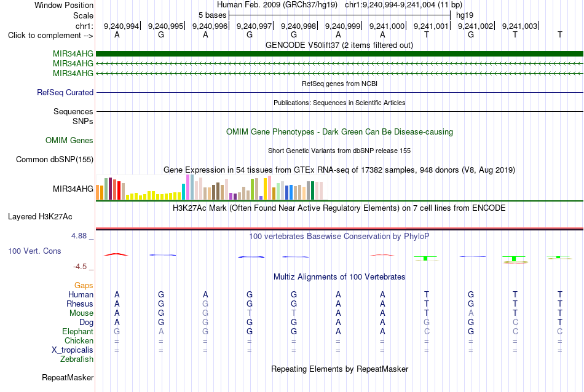This screenshot has width=584, height=392.
Task: Click position label 9,241,002 on the ruler
Action: (475, 26)
